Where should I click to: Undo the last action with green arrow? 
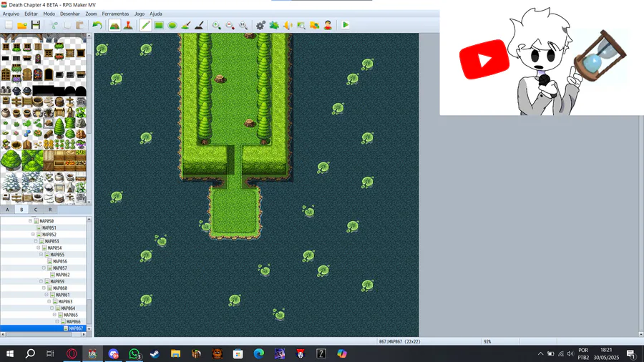click(x=97, y=25)
